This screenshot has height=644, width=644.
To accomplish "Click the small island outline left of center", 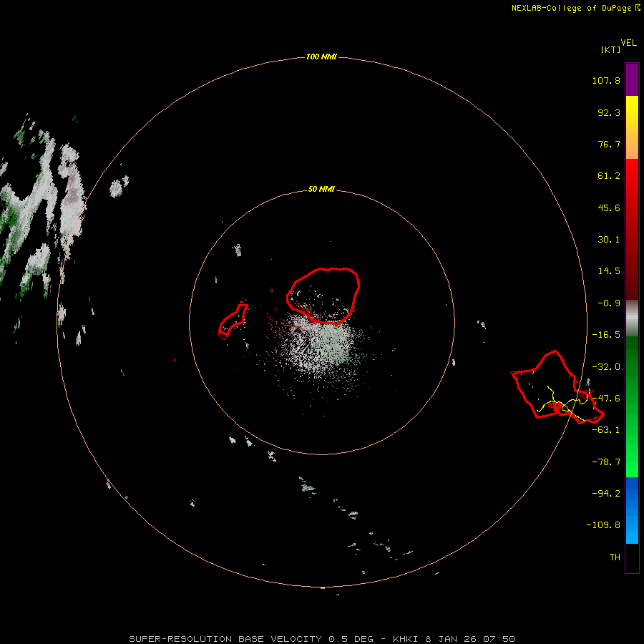I will pyautogui.click(x=233, y=321).
